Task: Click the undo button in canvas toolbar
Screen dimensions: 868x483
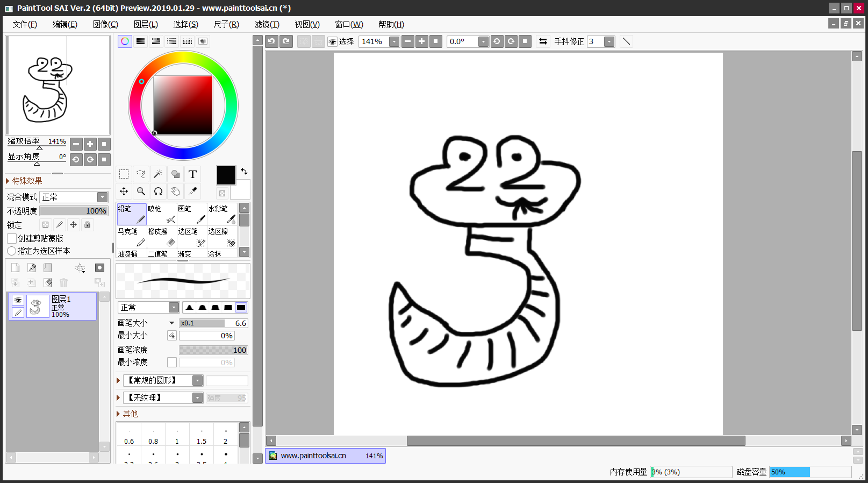Action: tap(271, 41)
